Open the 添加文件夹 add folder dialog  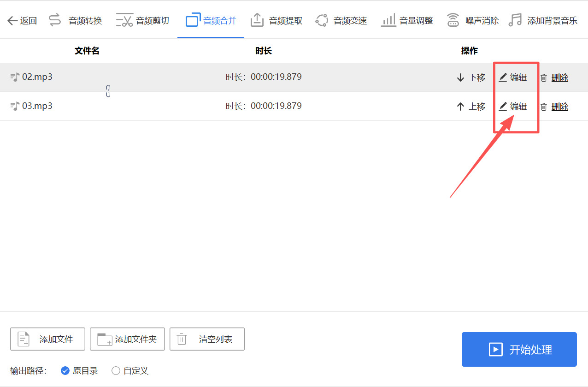coord(127,339)
